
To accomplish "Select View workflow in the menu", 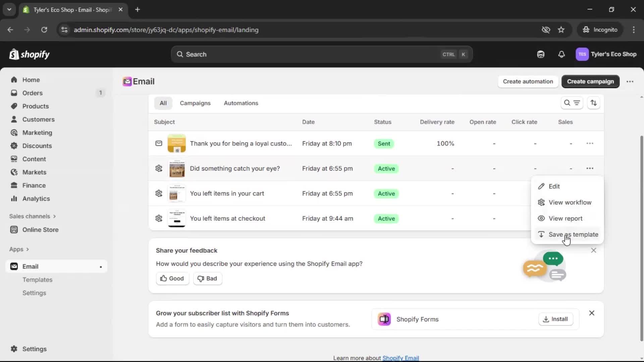I will click(x=568, y=202).
